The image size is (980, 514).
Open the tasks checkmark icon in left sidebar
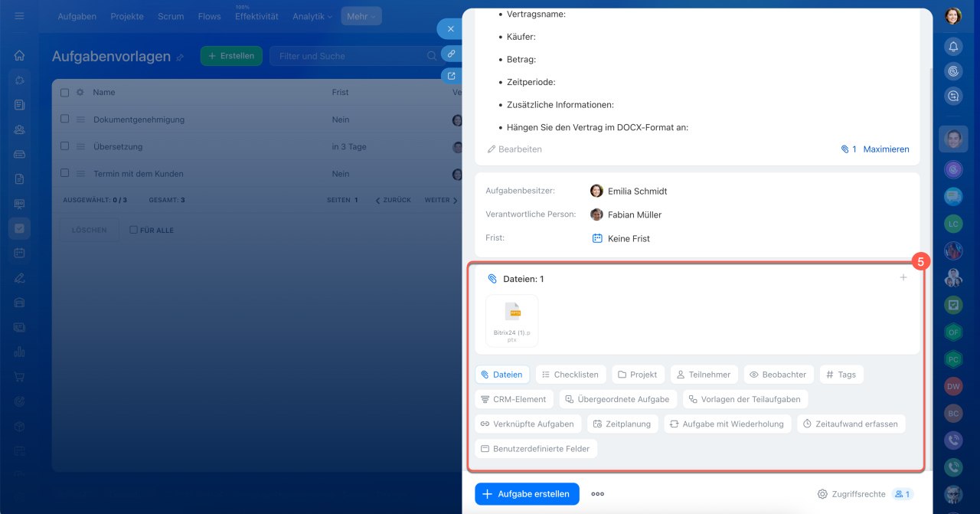click(19, 228)
